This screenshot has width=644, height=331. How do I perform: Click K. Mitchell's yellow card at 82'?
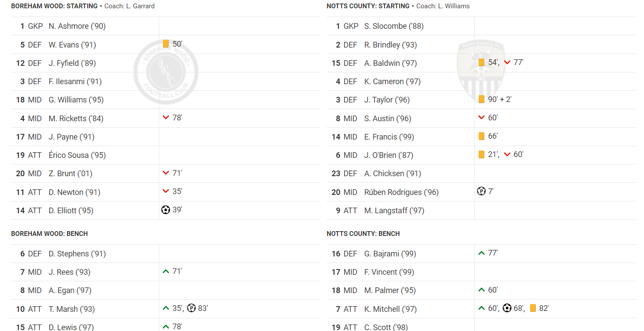(x=533, y=308)
